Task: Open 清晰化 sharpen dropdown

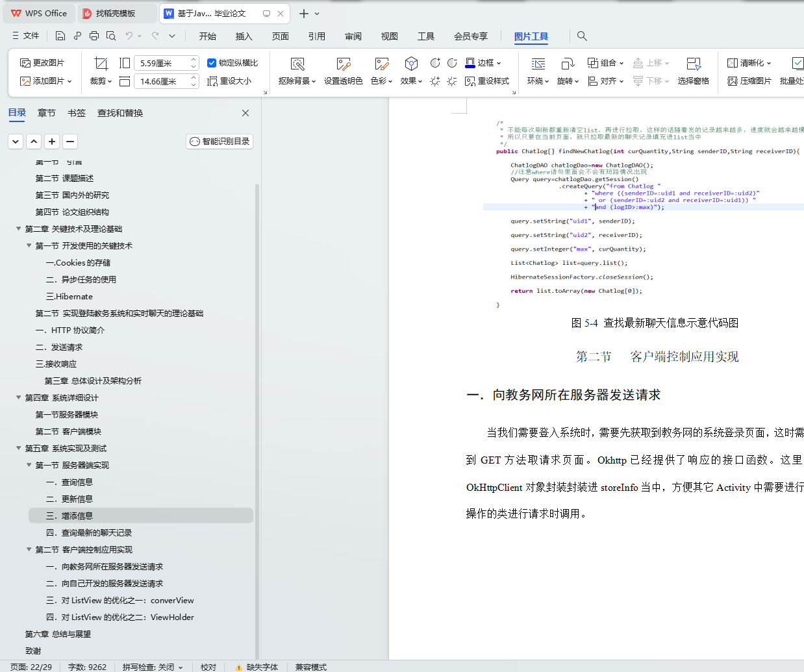Action: point(749,63)
